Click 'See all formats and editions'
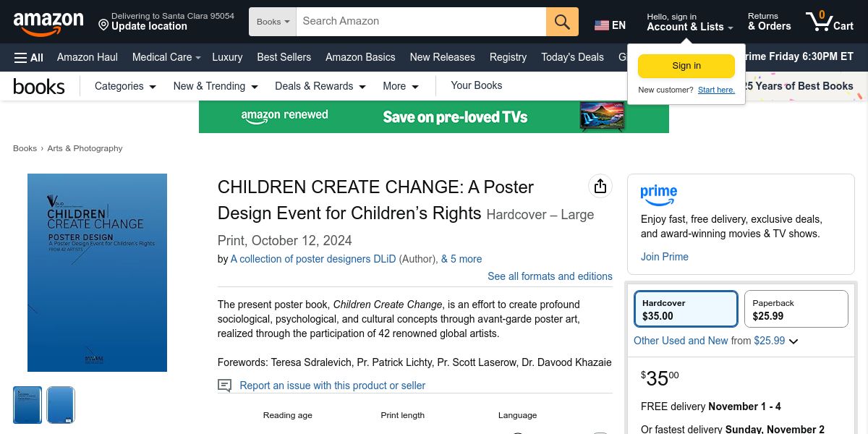 coord(550,276)
